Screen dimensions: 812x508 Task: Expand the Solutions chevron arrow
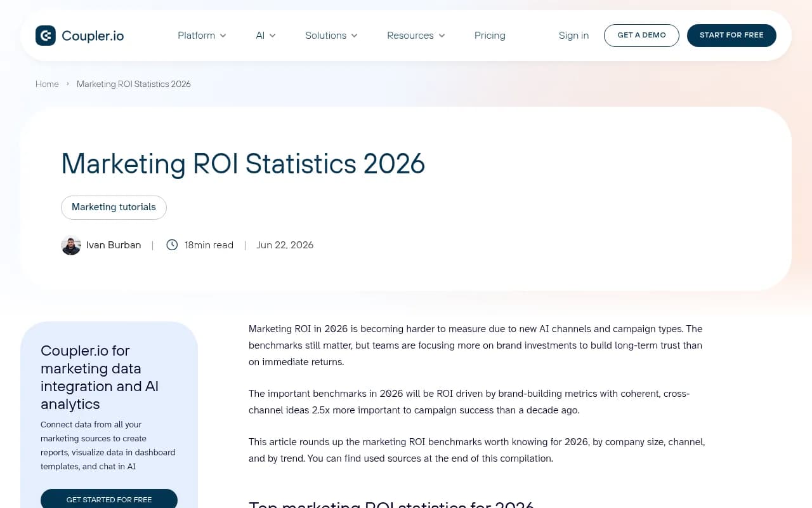[x=354, y=36]
